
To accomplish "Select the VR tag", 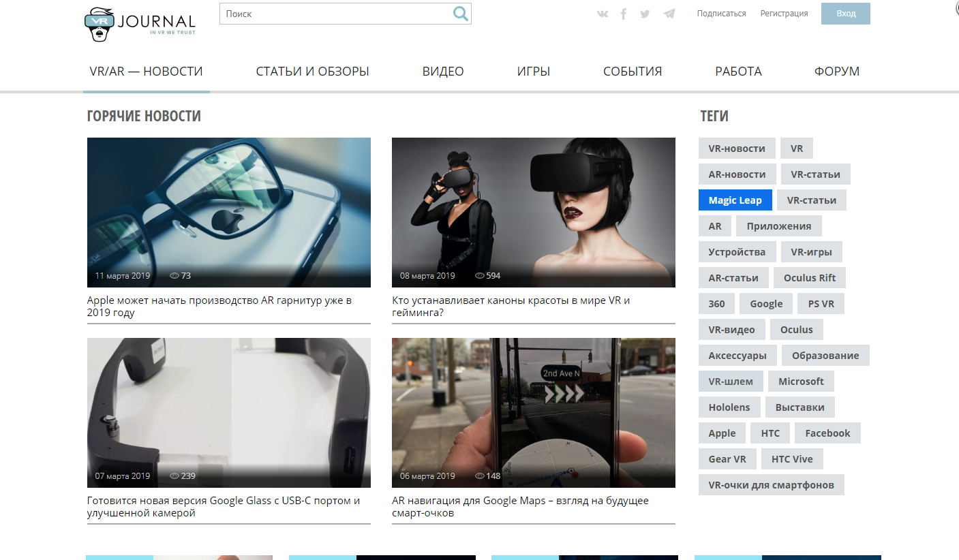I will [x=797, y=149].
